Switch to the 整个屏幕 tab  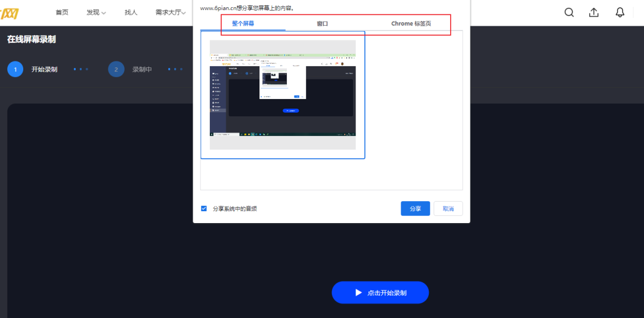243,23
